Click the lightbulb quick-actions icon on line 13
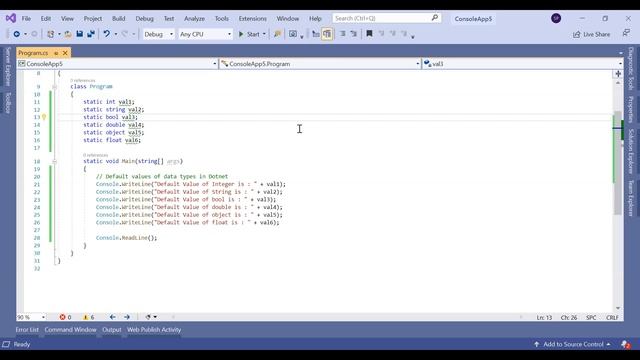640x360 pixels. click(x=44, y=117)
